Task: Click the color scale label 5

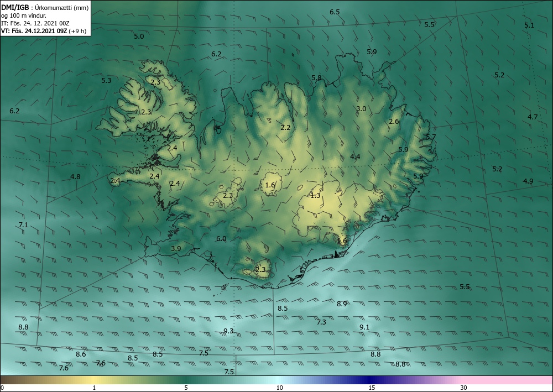Action: point(186,388)
